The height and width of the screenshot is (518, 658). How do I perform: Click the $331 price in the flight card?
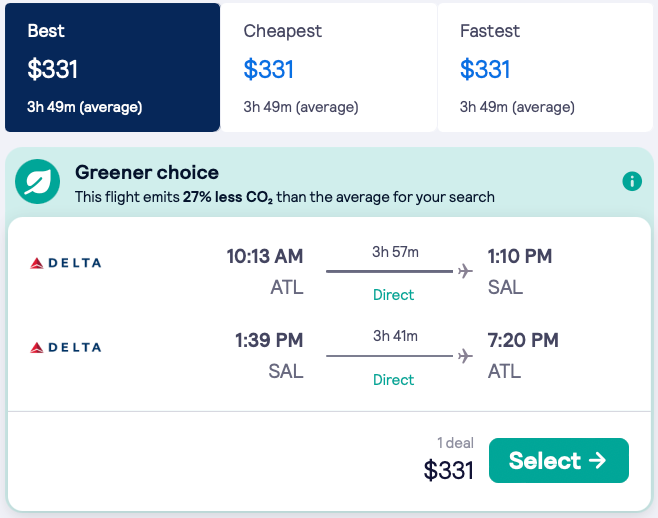coord(448,470)
